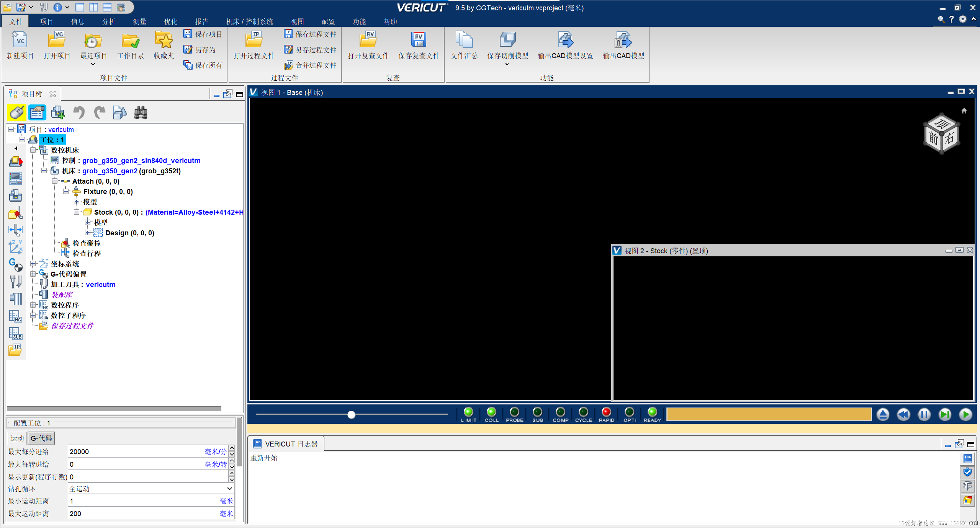
Task: Expand the Design (0, 0, 0) tree node
Action: tap(88, 233)
